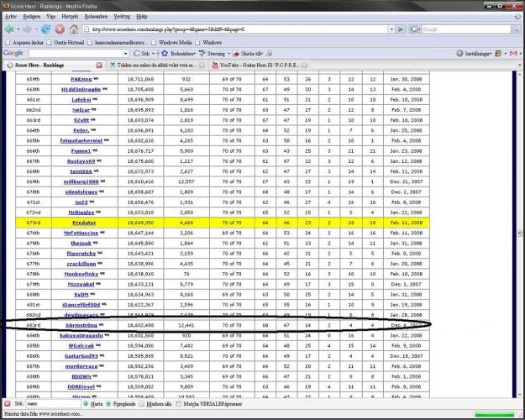Close the find bar with its X icon
525x420 pixels.
(6, 403)
